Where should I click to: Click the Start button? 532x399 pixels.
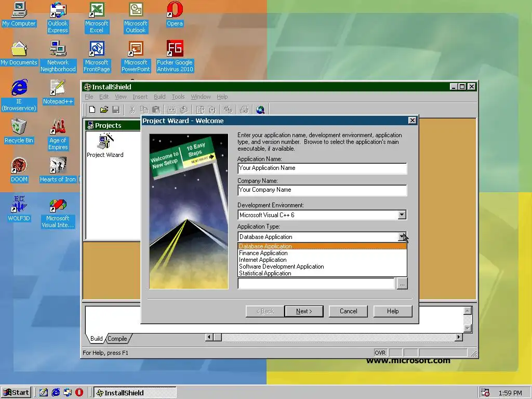[16, 393]
